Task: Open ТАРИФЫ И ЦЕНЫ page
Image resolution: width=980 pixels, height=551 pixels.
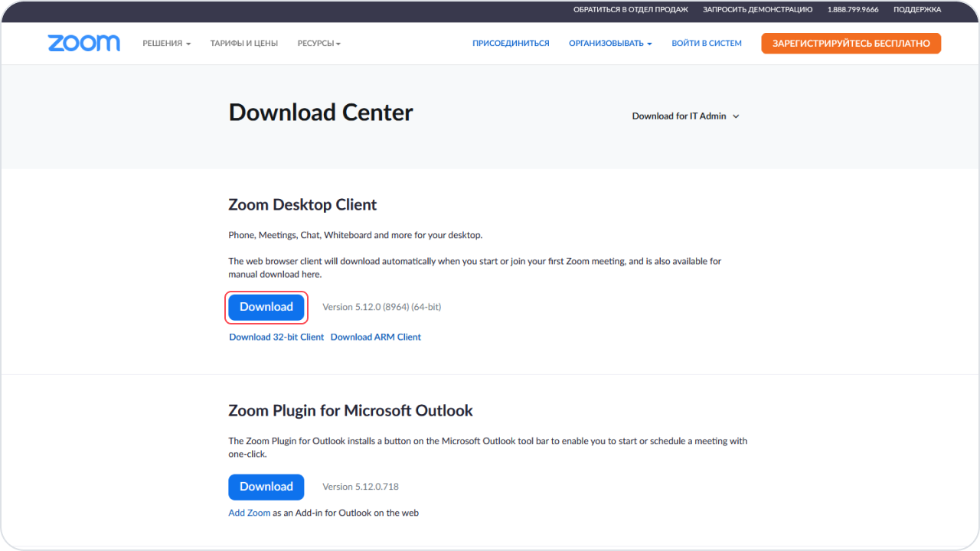Action: (244, 44)
